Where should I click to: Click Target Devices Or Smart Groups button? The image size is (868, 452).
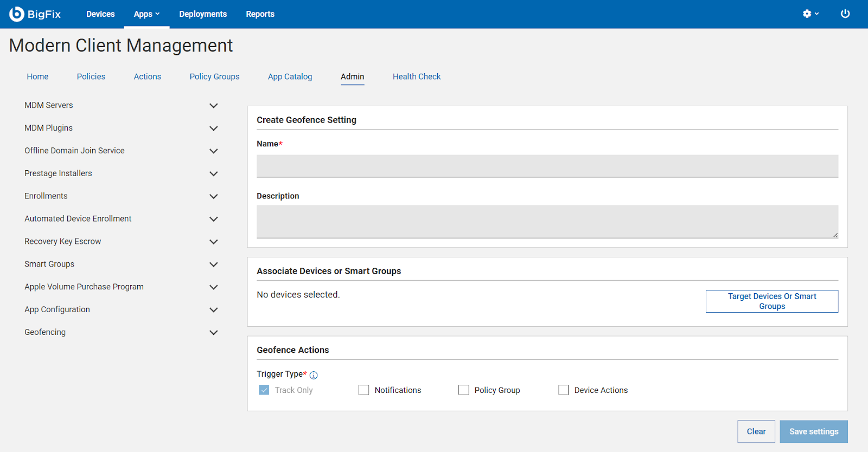coord(771,301)
